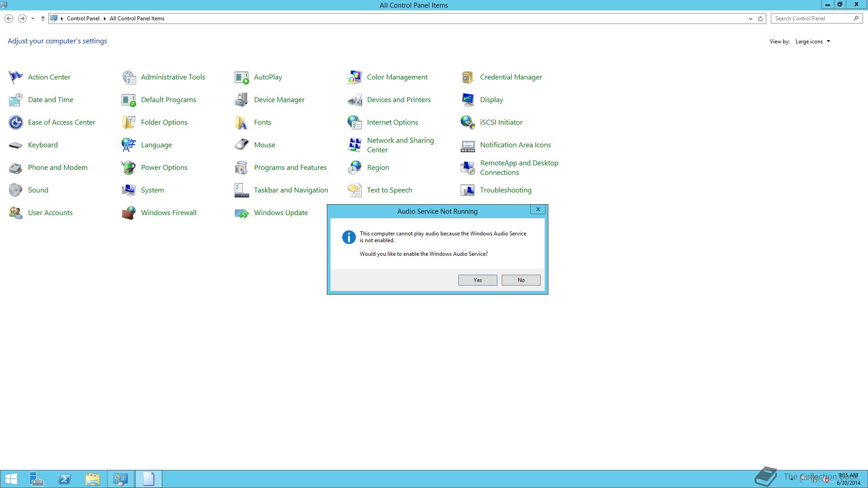Click Text to Speech link
This screenshot has height=488, width=868.
pos(390,190)
